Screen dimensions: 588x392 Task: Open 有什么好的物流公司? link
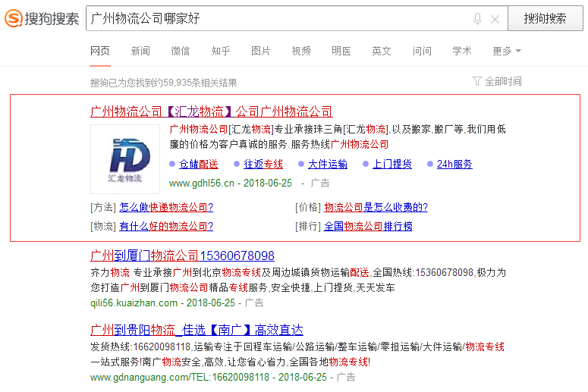[166, 227]
